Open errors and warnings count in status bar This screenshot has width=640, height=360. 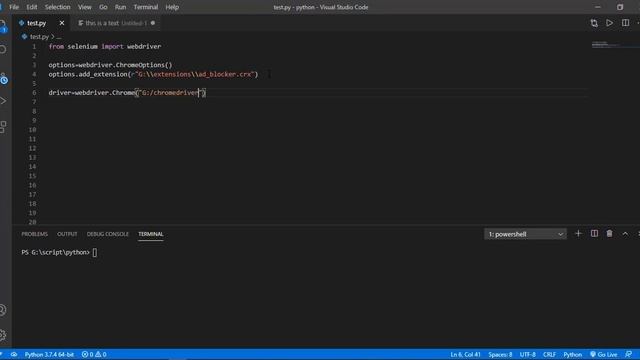94,354
